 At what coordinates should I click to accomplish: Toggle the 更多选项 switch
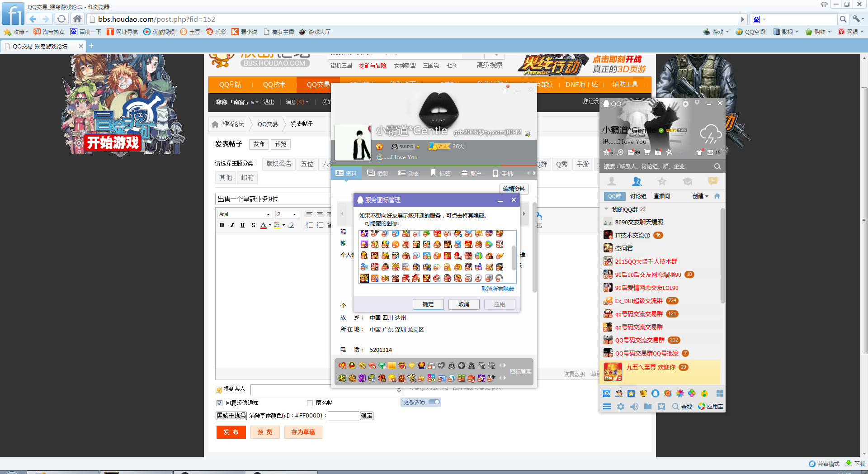pyautogui.click(x=434, y=402)
